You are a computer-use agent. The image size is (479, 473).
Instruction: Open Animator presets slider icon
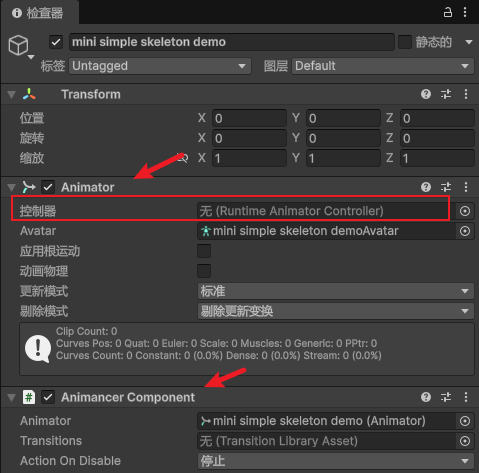click(446, 187)
